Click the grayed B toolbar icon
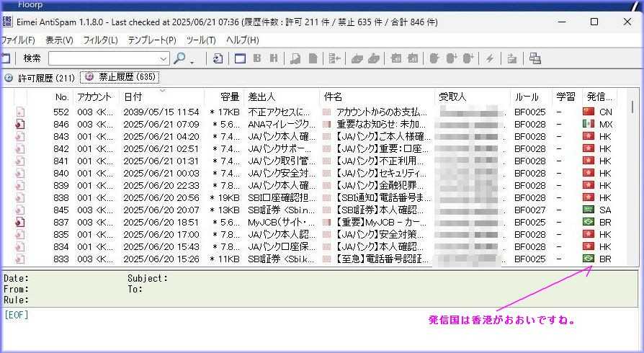This screenshot has width=644, height=353. 257,58
